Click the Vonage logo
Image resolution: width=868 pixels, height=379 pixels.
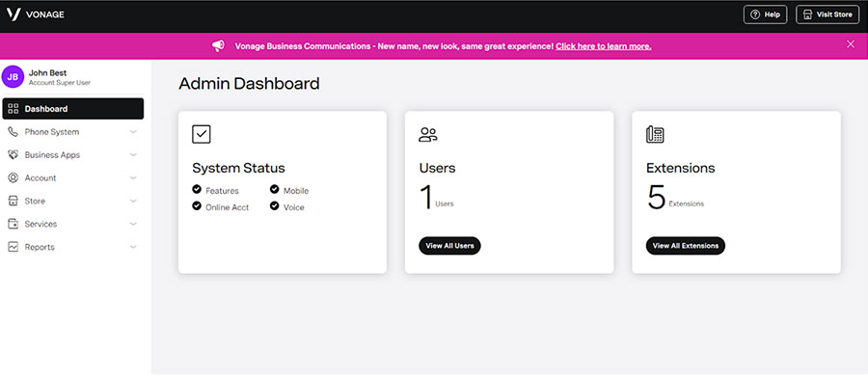point(36,14)
